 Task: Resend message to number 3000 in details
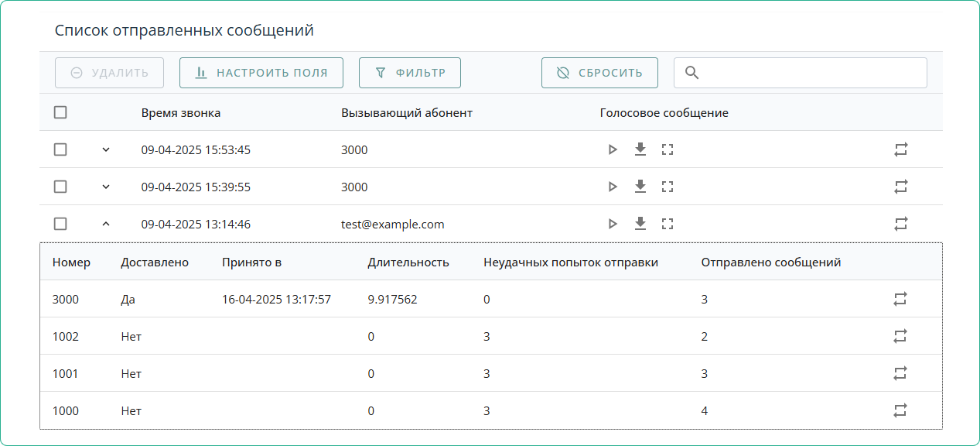900,299
